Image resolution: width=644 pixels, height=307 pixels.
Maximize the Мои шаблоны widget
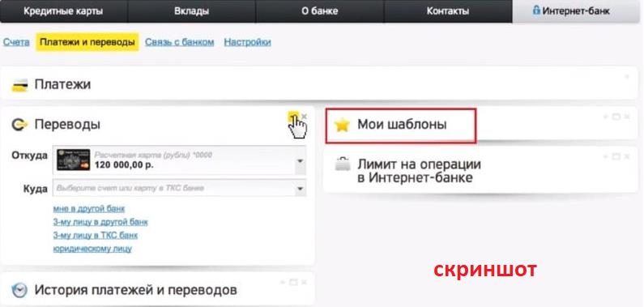pyautogui.click(x=616, y=117)
